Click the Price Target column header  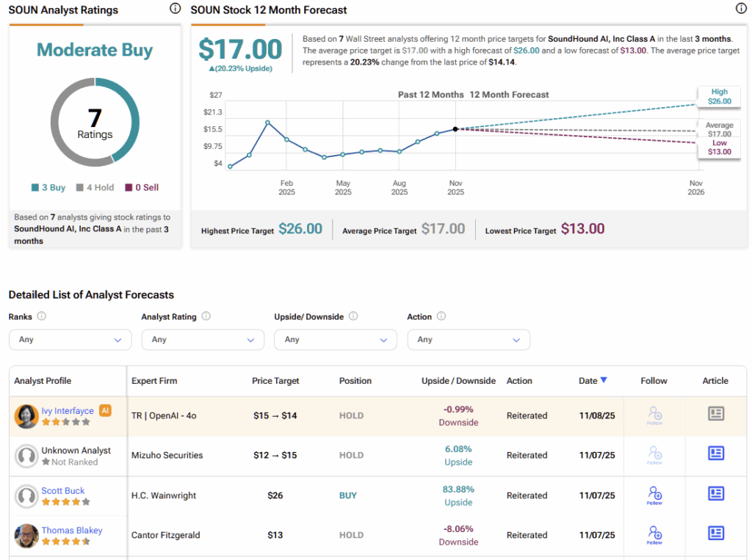click(x=275, y=381)
